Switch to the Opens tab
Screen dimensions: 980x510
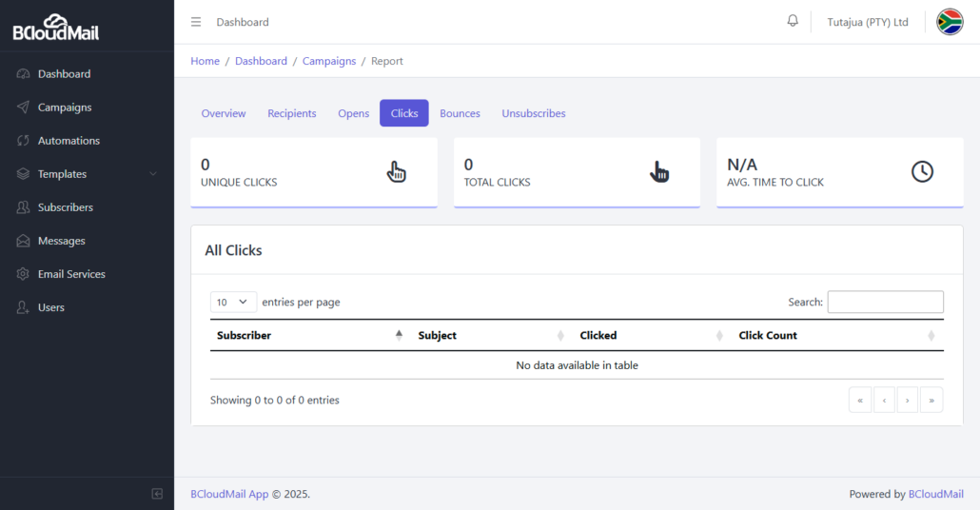click(x=354, y=113)
